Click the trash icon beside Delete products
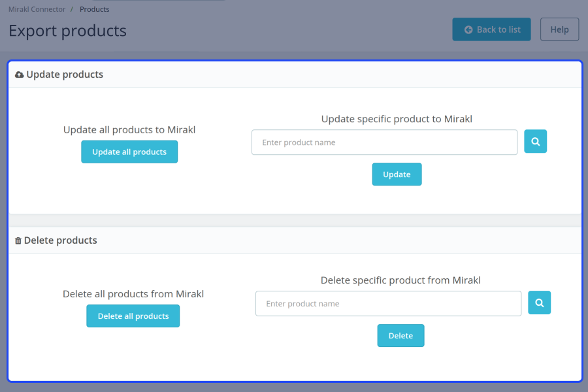The width and height of the screenshot is (588, 392). coord(18,241)
